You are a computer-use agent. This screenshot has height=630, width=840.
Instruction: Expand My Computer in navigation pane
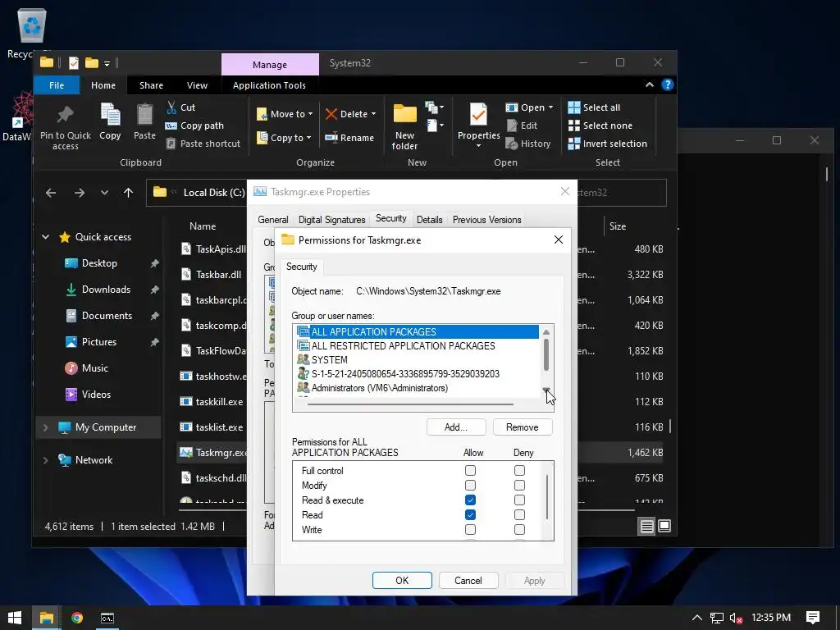coord(46,427)
